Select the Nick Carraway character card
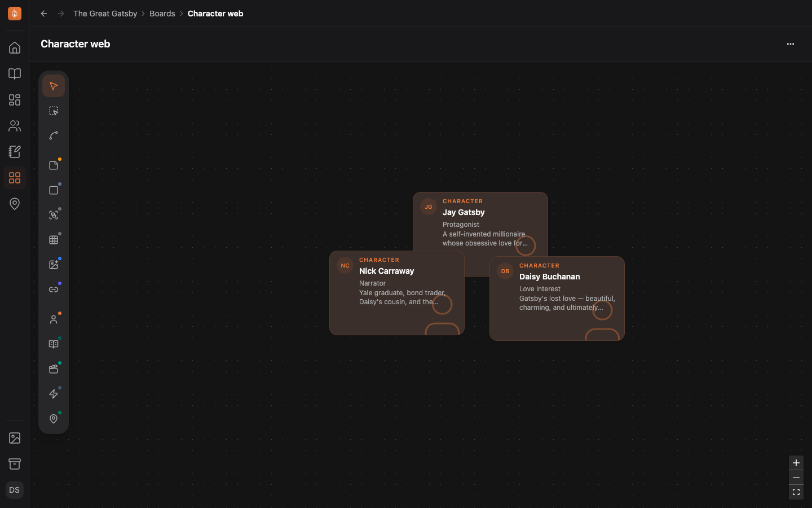812x508 pixels. tap(397, 293)
